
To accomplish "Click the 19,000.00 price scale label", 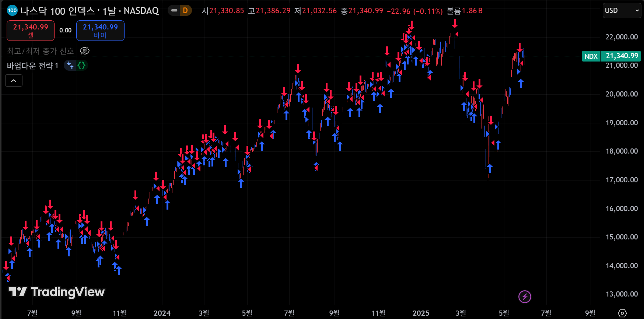I will tap(622, 123).
